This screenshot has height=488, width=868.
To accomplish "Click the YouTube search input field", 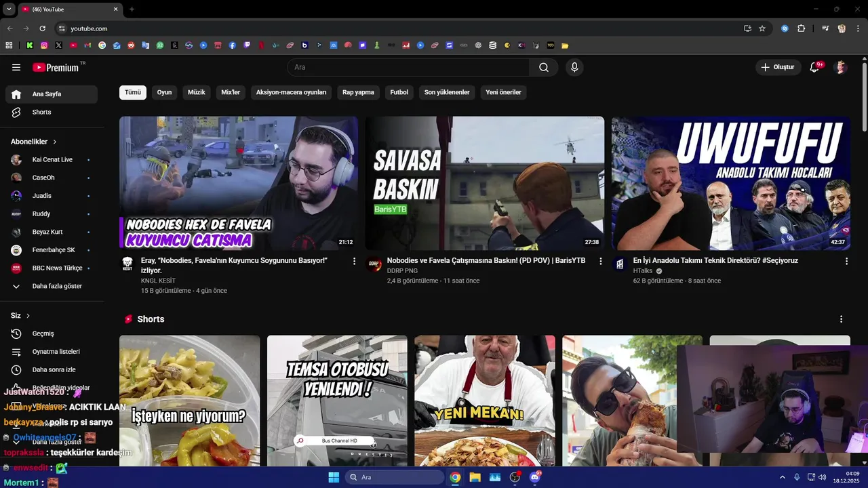I will [x=408, y=67].
